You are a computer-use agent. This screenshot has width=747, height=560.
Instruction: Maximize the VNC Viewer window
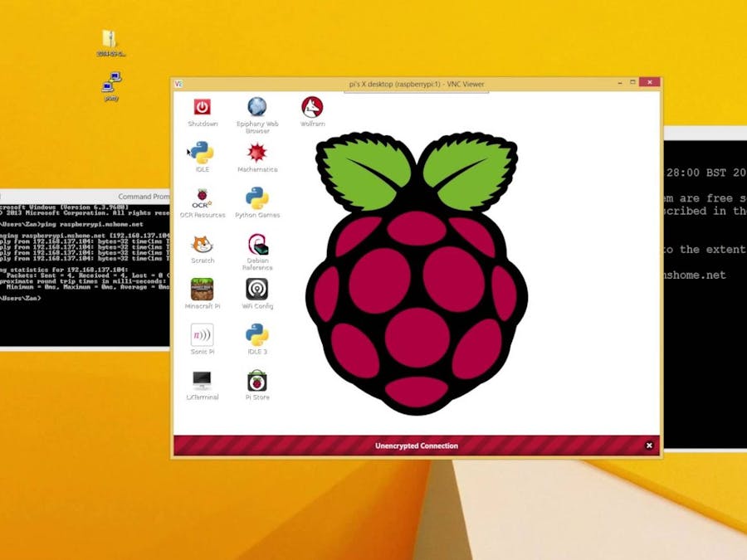pos(632,82)
